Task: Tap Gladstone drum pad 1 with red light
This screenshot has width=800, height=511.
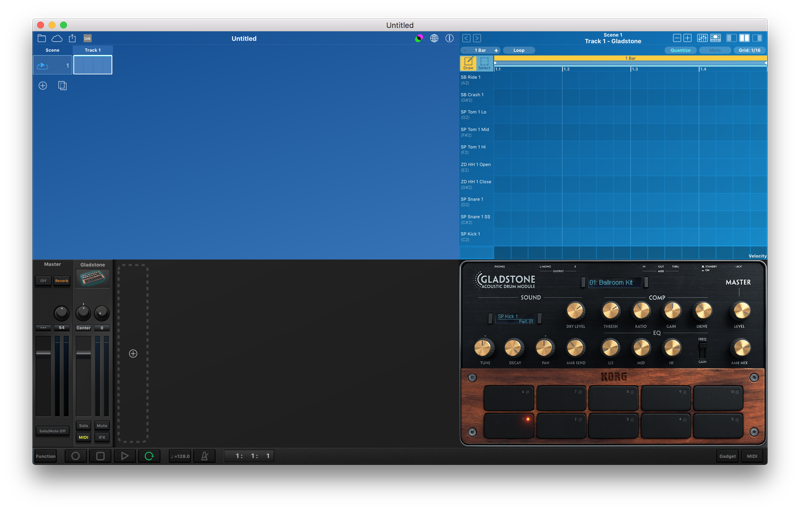Action: tap(509, 426)
